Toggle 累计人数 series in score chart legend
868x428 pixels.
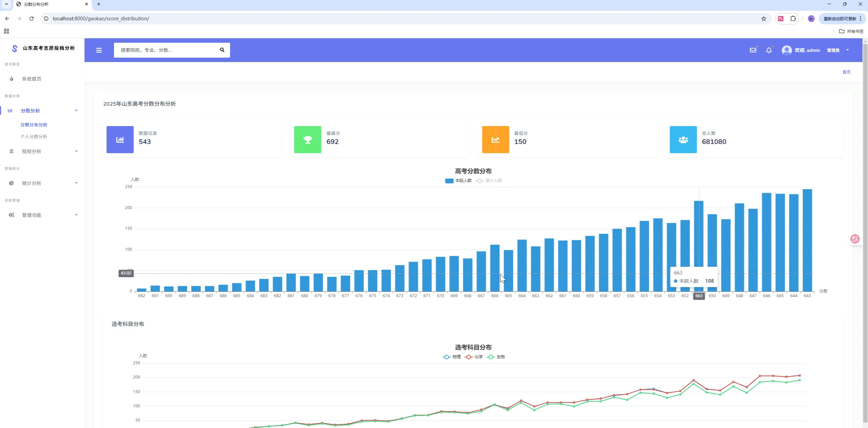click(489, 181)
